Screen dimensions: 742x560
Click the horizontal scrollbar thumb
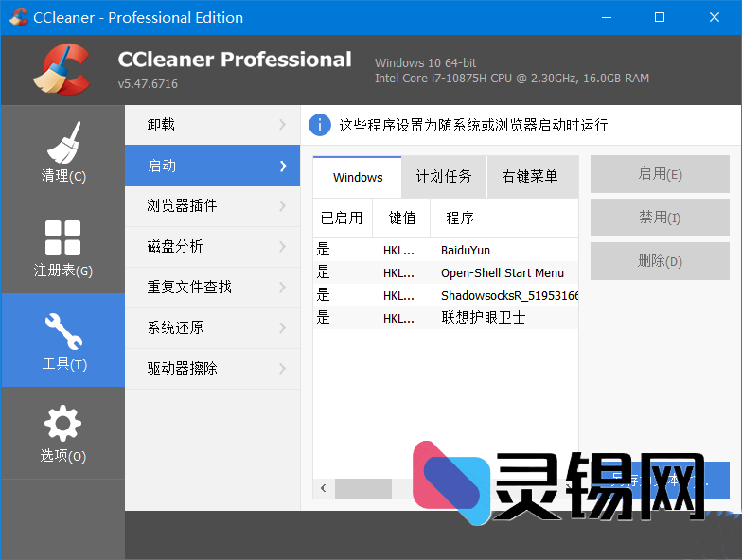pyautogui.click(x=363, y=488)
